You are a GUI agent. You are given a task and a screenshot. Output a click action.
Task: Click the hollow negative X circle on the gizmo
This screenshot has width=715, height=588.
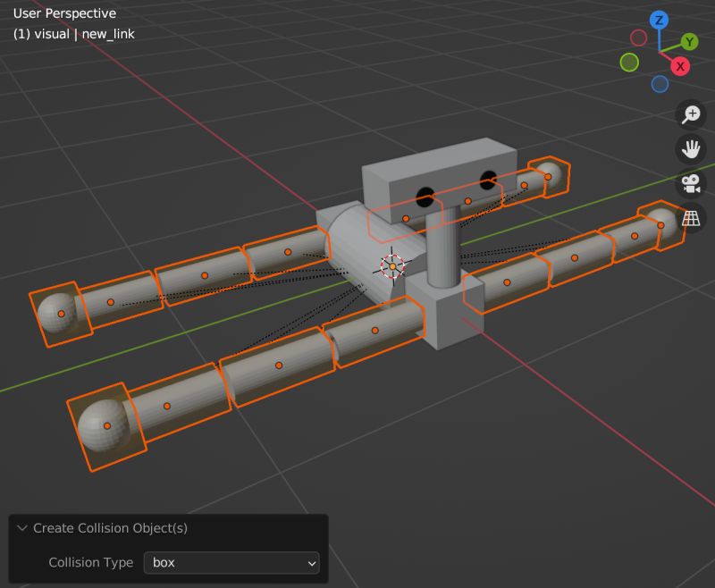[x=638, y=38]
